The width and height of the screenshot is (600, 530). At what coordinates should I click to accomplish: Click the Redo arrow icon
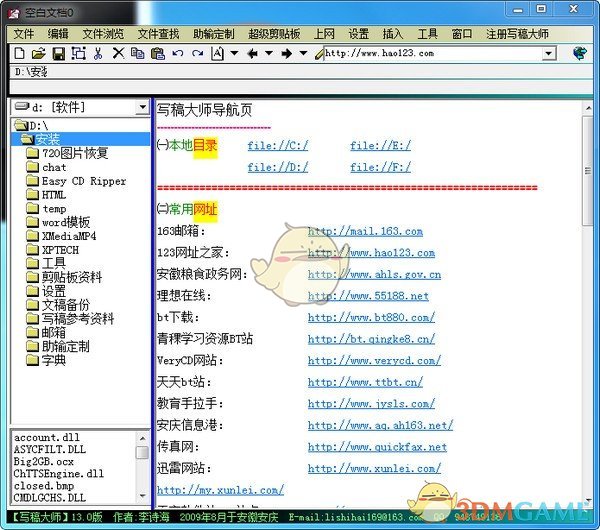(x=198, y=53)
